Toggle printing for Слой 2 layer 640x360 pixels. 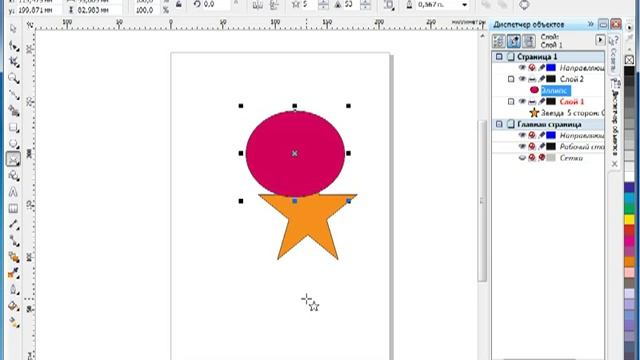click(x=532, y=79)
